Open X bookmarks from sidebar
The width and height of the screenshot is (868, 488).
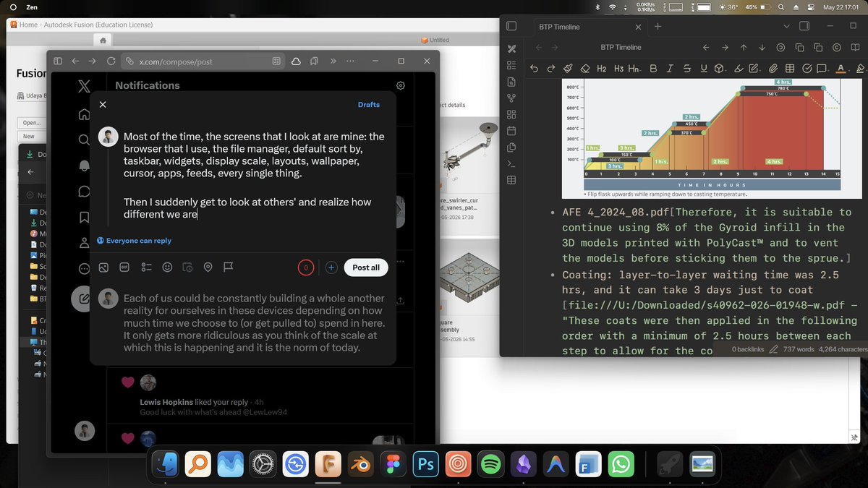[84, 217]
